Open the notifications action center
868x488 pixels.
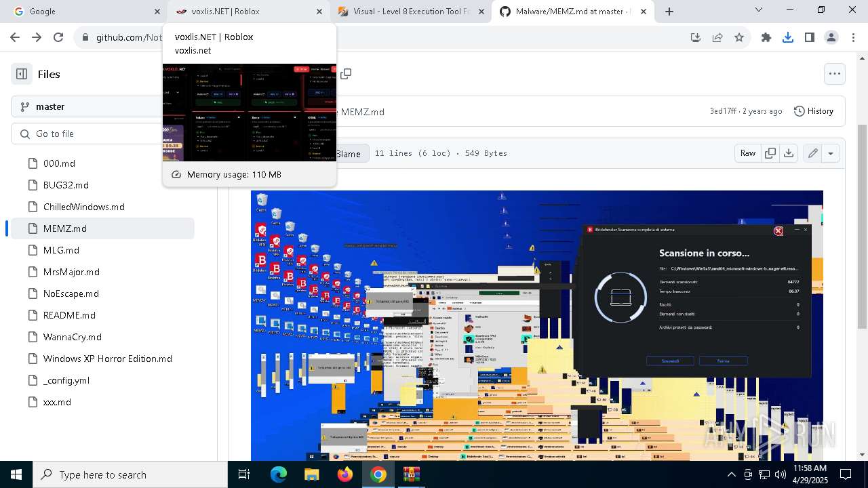coord(846,474)
